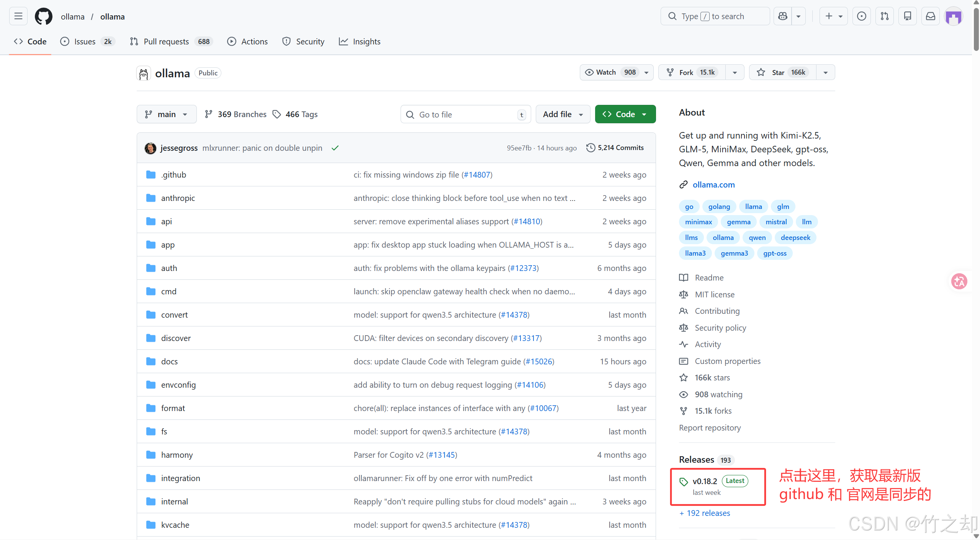This screenshot has width=980, height=540.
Task: Click the user profile avatar
Action: [953, 16]
